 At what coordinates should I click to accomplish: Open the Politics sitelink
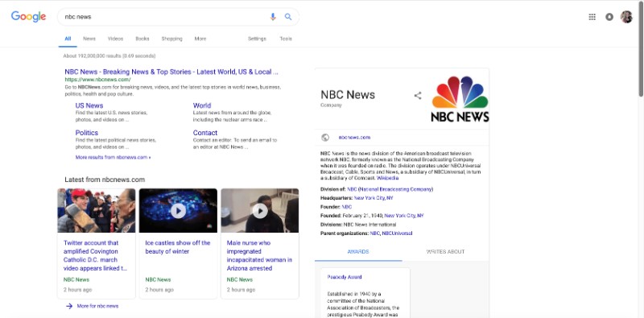pos(87,133)
